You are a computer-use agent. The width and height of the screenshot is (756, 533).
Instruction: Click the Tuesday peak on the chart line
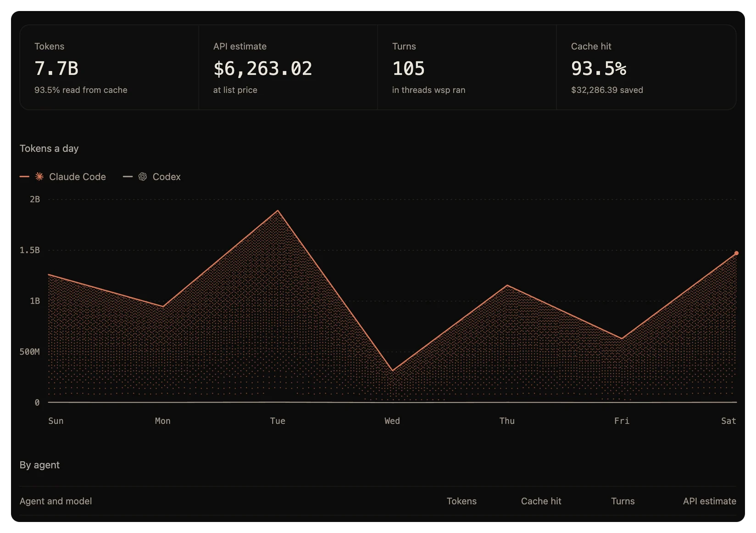278,211
